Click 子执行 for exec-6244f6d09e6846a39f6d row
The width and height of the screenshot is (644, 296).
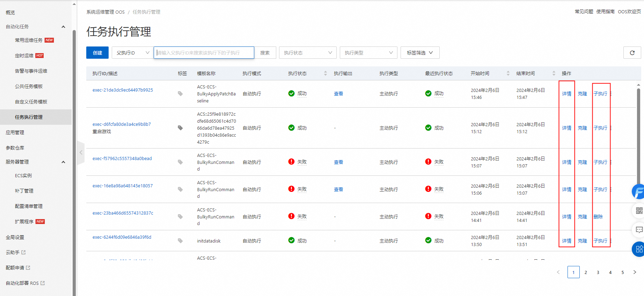[x=600, y=241]
